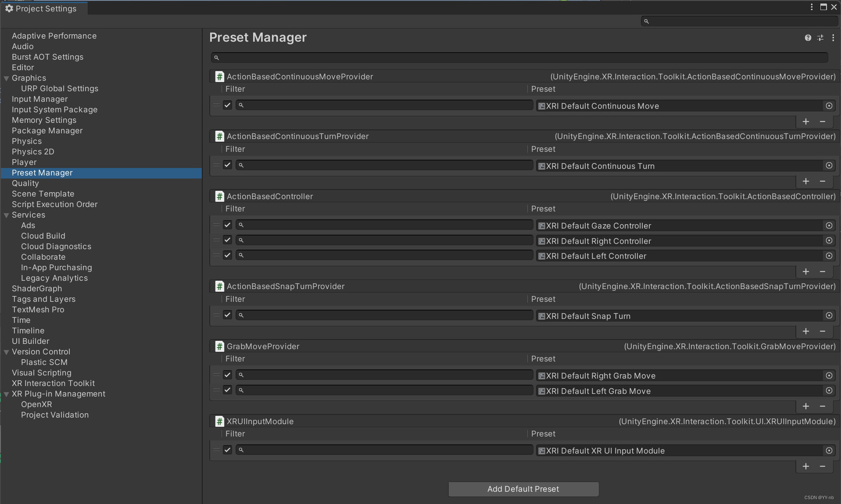841x504 pixels.
Task: Toggle the XRI Default Right Grab Move checkbox
Action: pos(227,375)
